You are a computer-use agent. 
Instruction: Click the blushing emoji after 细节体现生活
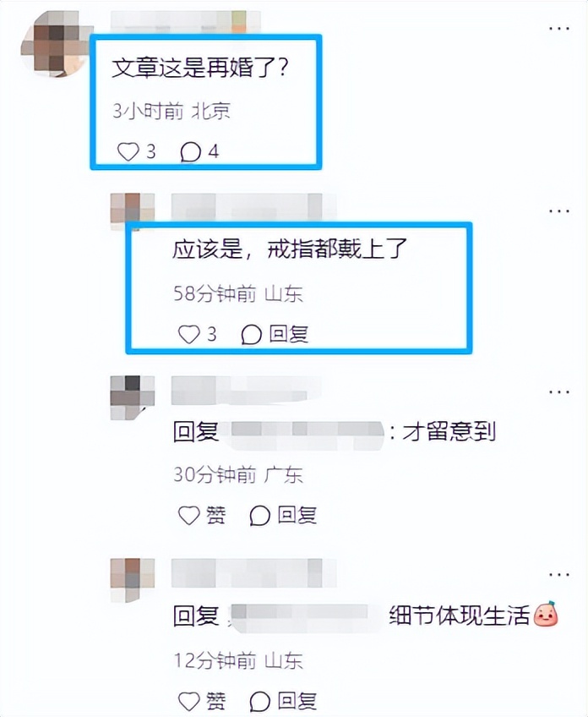pos(546,614)
